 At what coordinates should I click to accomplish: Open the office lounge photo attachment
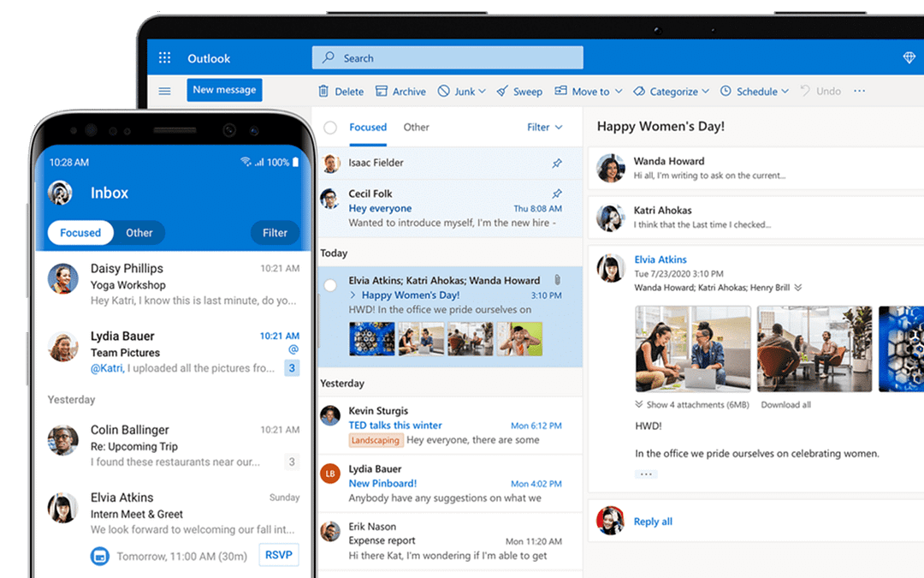coord(814,349)
